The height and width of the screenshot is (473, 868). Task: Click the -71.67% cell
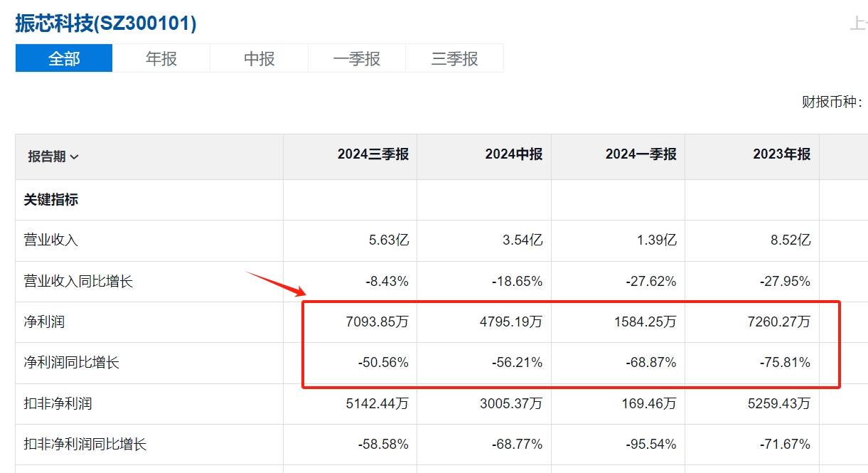[x=785, y=445]
